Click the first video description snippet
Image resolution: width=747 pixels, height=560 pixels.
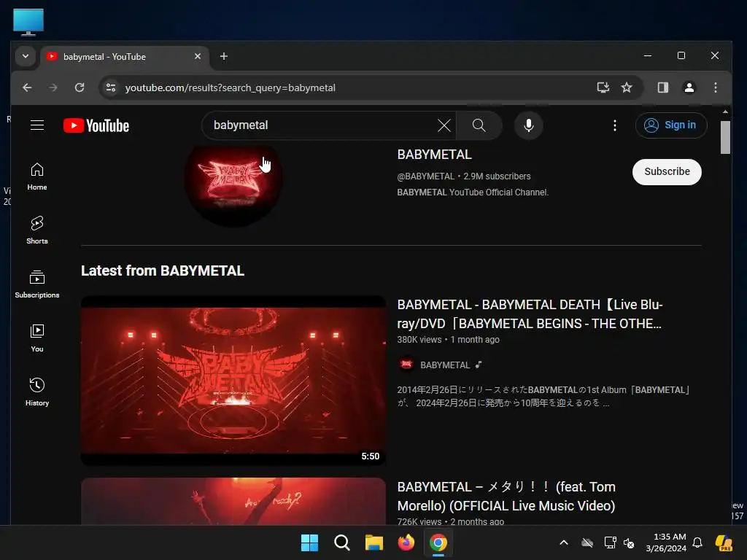pyautogui.click(x=544, y=396)
